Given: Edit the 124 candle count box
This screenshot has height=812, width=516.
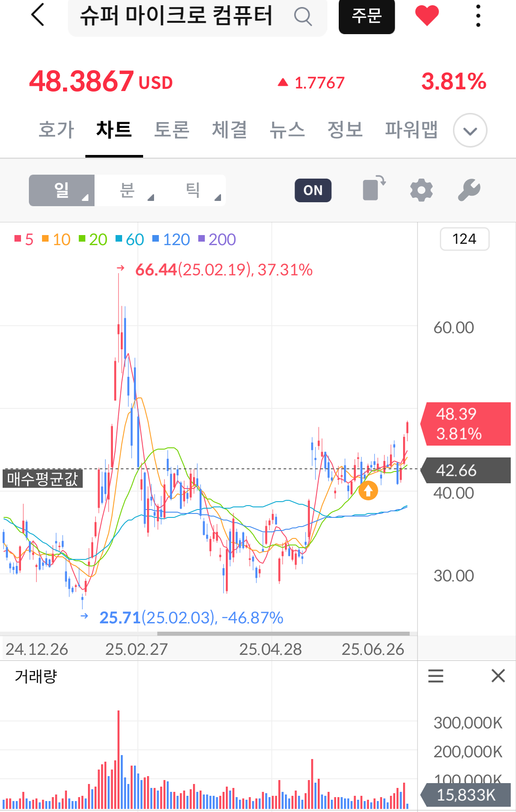Looking at the screenshot, I should pos(464,239).
